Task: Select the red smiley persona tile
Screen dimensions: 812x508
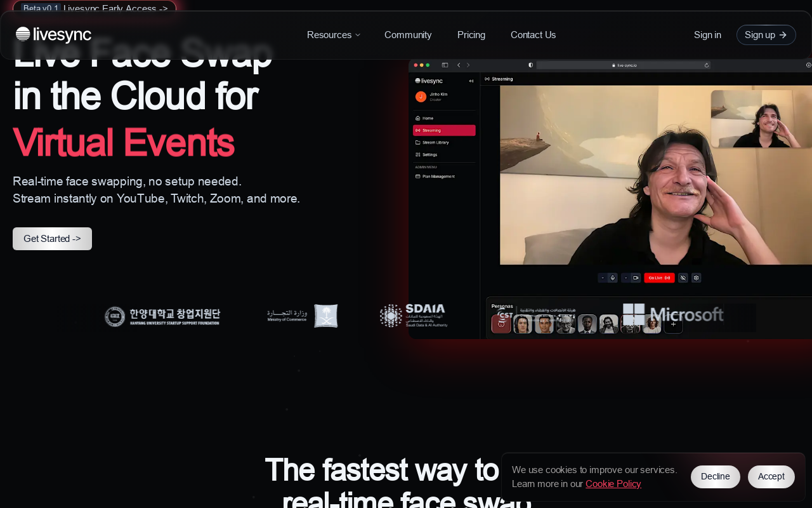Action: pos(501,324)
